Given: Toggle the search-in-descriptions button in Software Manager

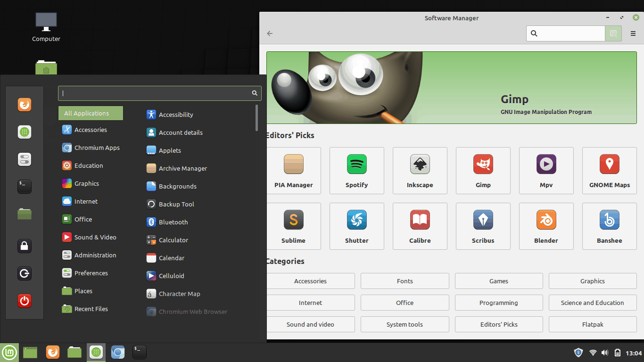Looking at the screenshot, I should coord(613,33).
